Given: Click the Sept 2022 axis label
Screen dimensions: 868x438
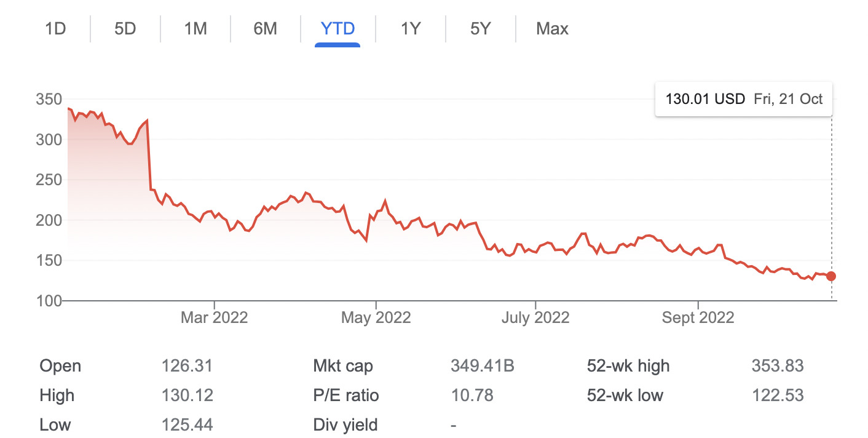Looking at the screenshot, I should pos(698,317).
